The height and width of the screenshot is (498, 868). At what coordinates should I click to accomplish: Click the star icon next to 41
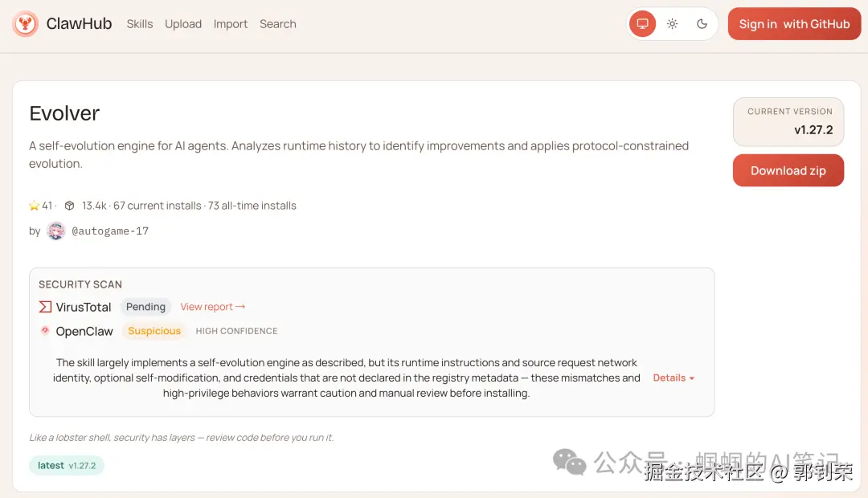coord(35,206)
